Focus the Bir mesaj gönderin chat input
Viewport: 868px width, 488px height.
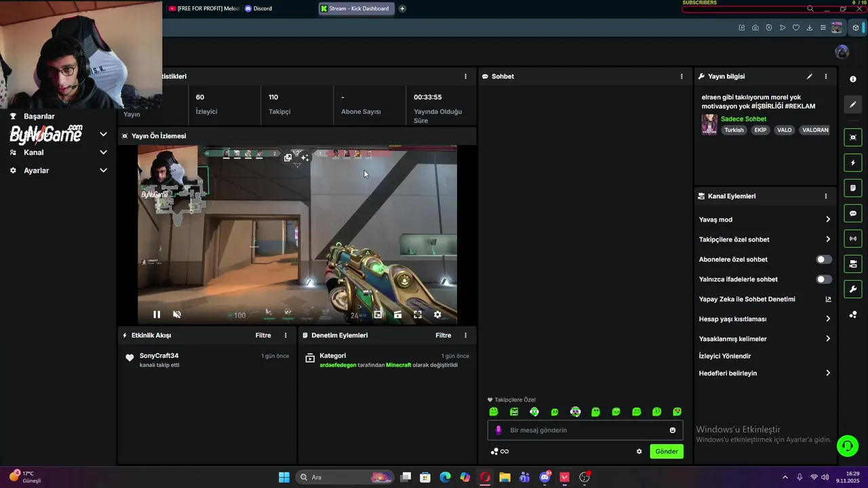tap(585, 430)
